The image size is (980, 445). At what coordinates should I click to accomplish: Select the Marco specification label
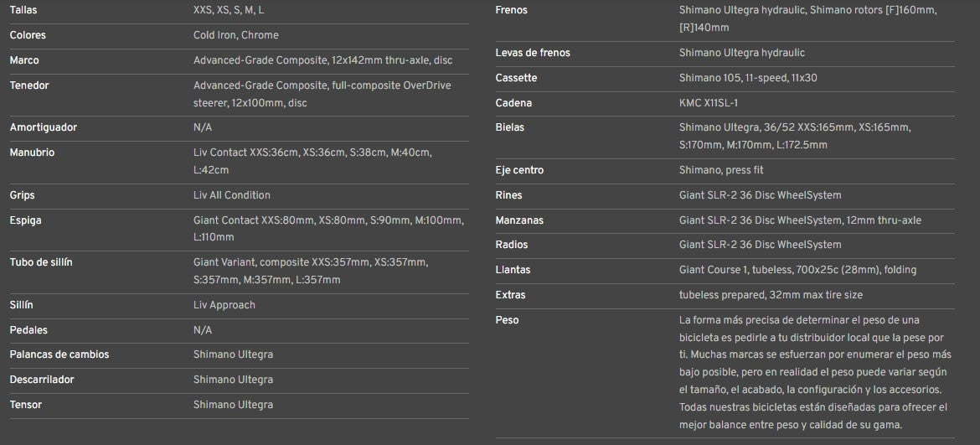[24, 60]
